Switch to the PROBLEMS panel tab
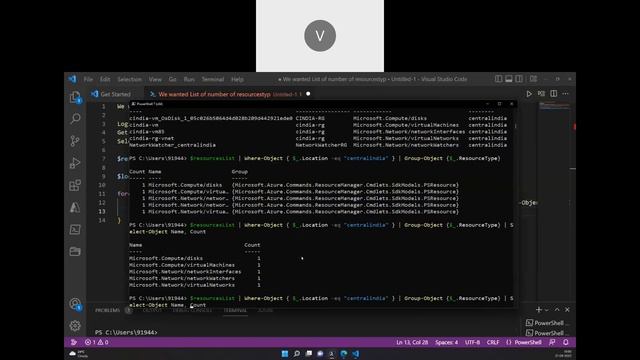 (107, 310)
